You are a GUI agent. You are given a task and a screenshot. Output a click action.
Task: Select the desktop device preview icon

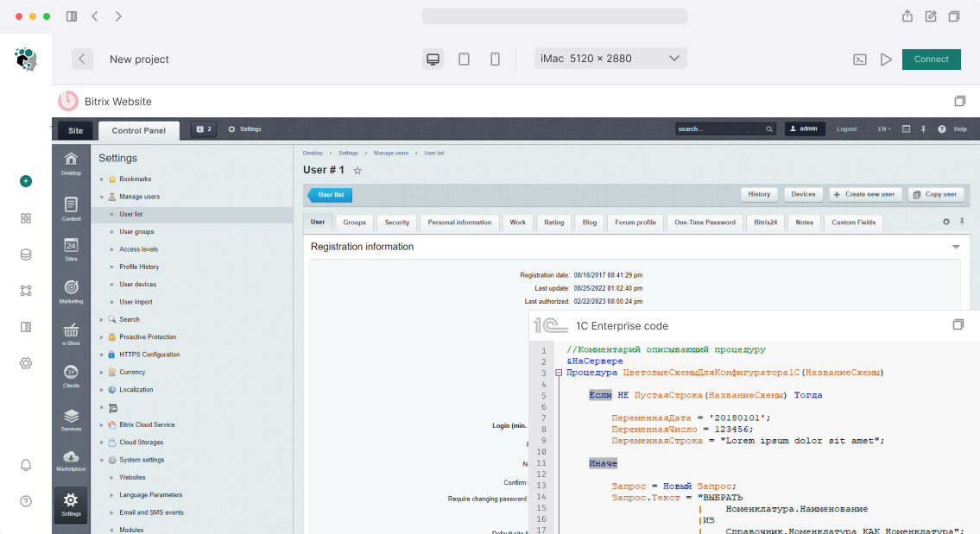click(433, 60)
